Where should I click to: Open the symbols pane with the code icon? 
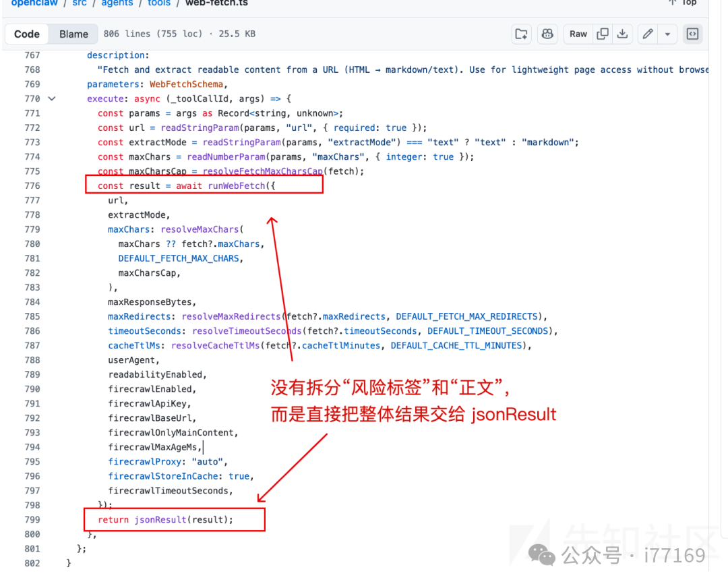click(x=693, y=34)
